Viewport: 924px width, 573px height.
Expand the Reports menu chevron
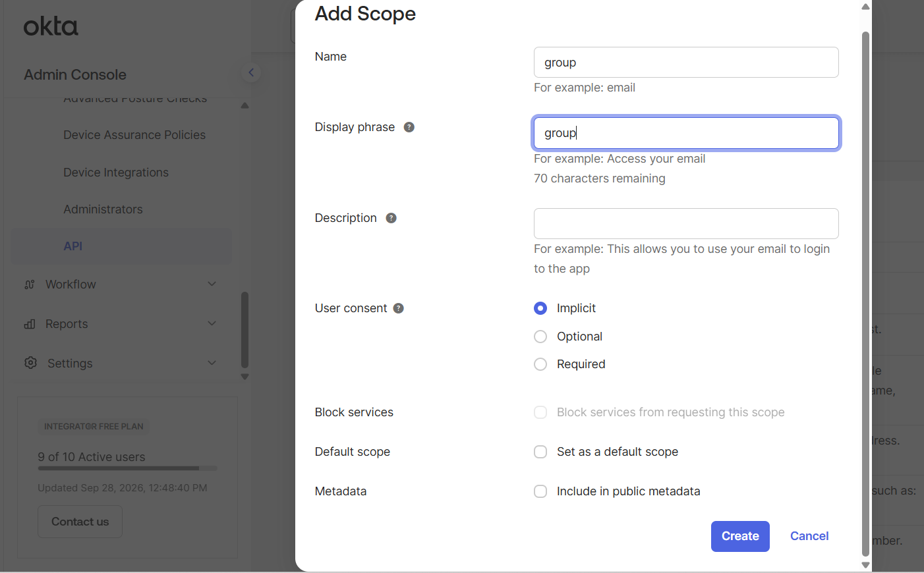pyautogui.click(x=212, y=323)
